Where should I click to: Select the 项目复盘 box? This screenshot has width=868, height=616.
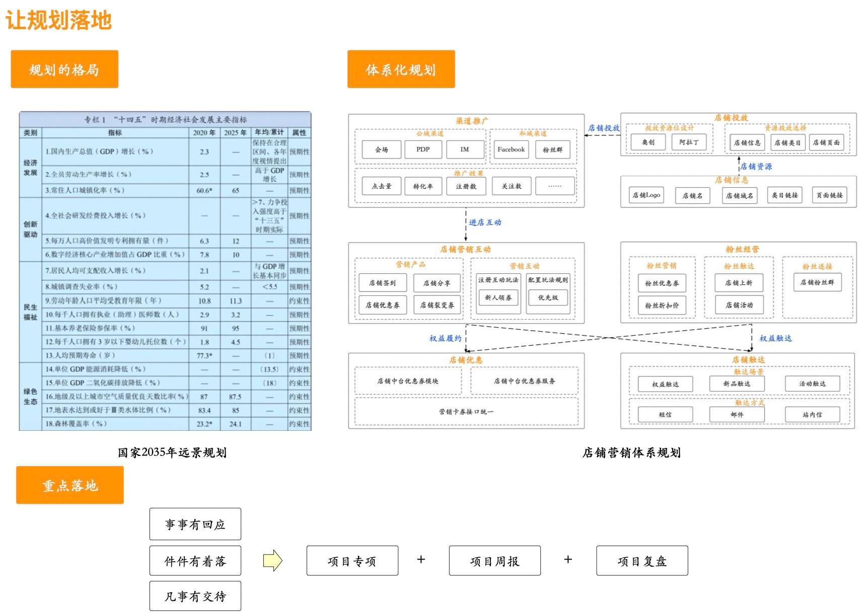642,561
